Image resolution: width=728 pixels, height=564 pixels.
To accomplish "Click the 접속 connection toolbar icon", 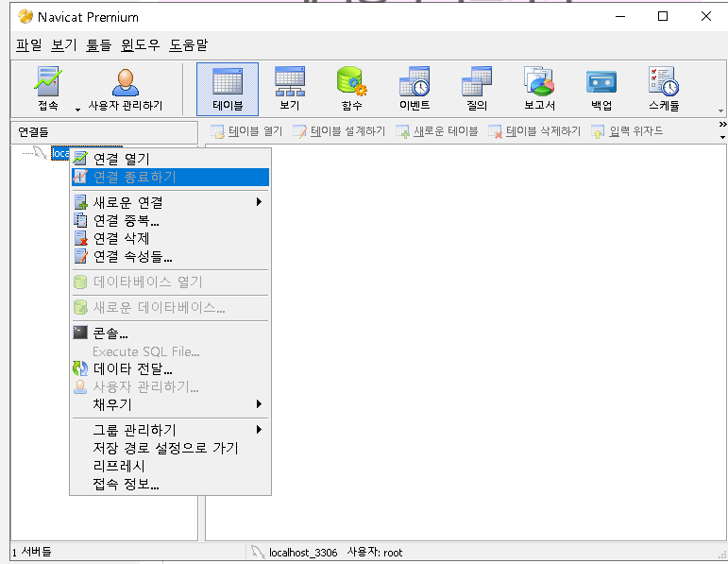I will coord(48,89).
